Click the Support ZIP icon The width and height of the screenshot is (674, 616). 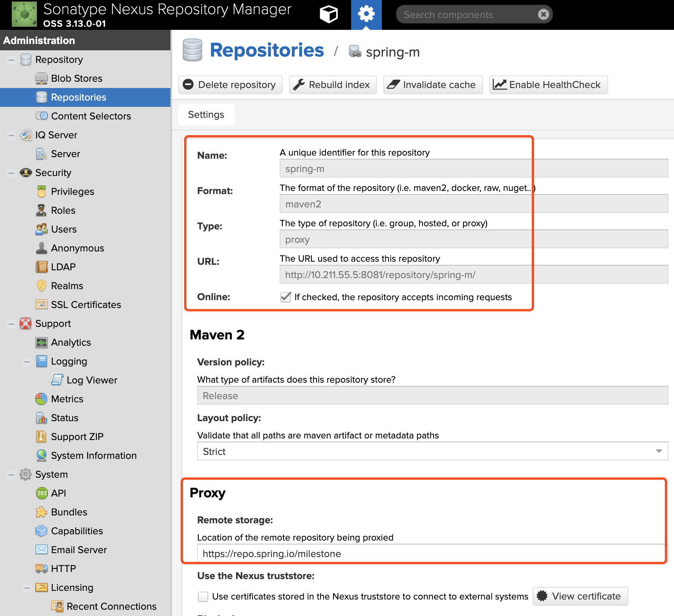pyautogui.click(x=41, y=437)
